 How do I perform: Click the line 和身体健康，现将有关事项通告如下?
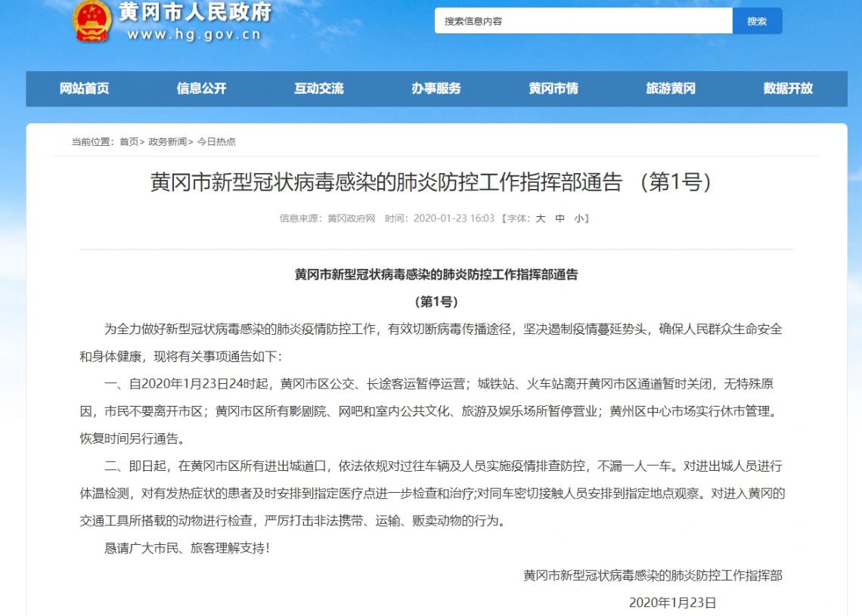point(181,357)
